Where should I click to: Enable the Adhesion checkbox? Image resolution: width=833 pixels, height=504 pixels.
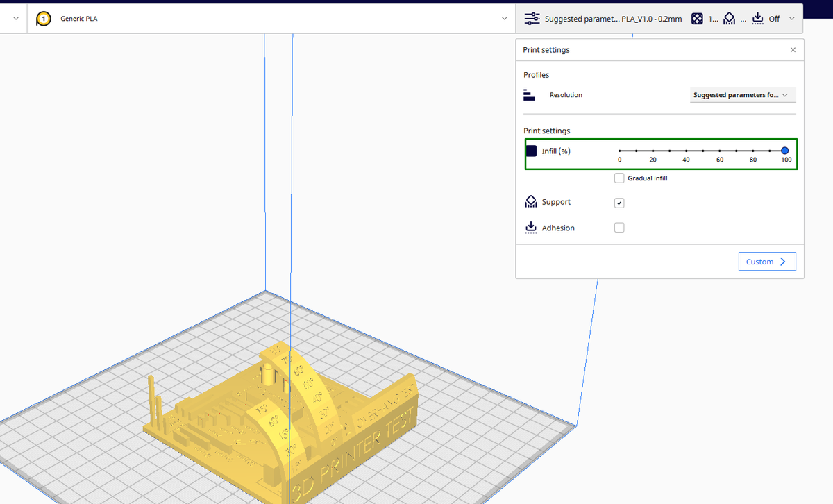[619, 227]
